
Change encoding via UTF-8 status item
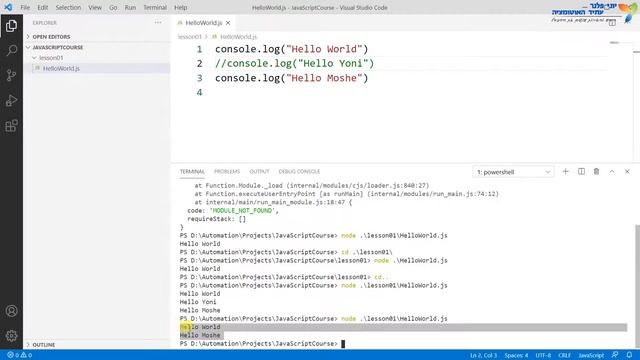(x=543, y=355)
